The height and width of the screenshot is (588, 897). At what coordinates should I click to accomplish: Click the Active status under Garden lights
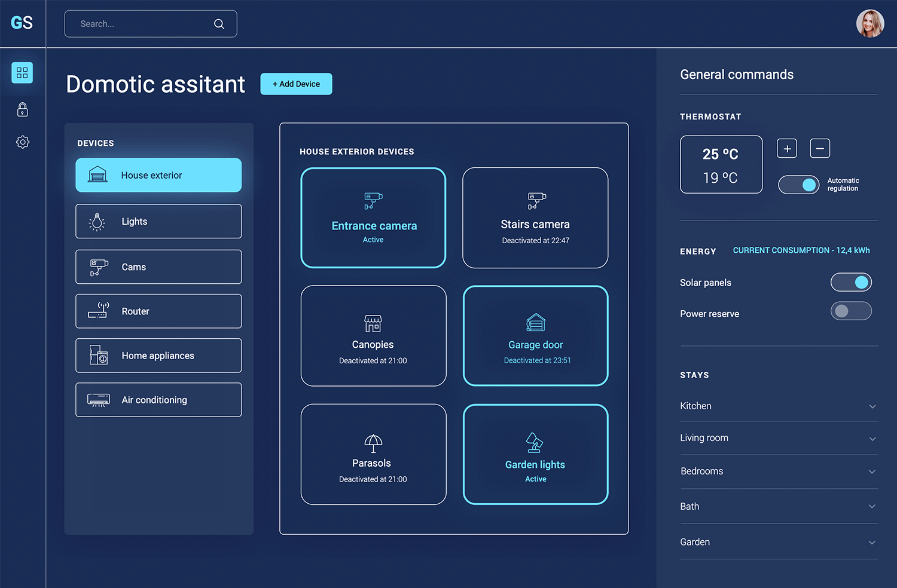pos(536,479)
